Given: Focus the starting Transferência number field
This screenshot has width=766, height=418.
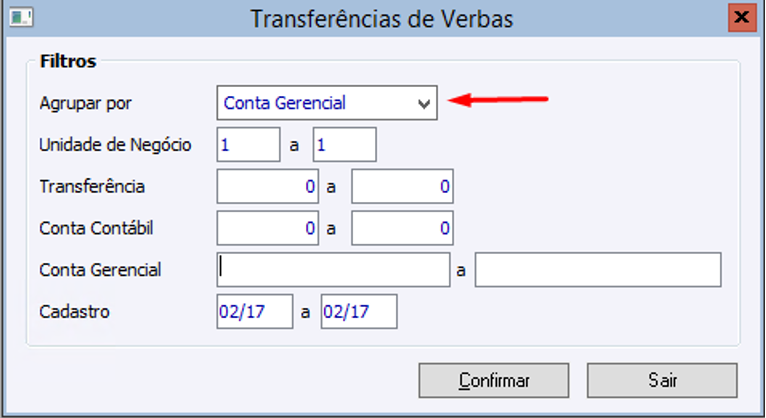Looking at the screenshot, I should pyautogui.click(x=267, y=186).
